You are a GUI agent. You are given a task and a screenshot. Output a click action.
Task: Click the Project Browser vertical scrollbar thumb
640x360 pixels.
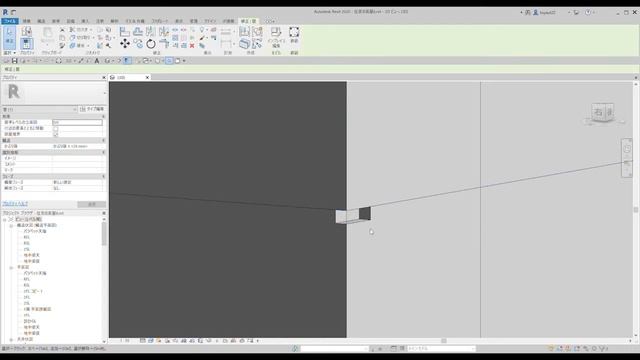coord(104,233)
